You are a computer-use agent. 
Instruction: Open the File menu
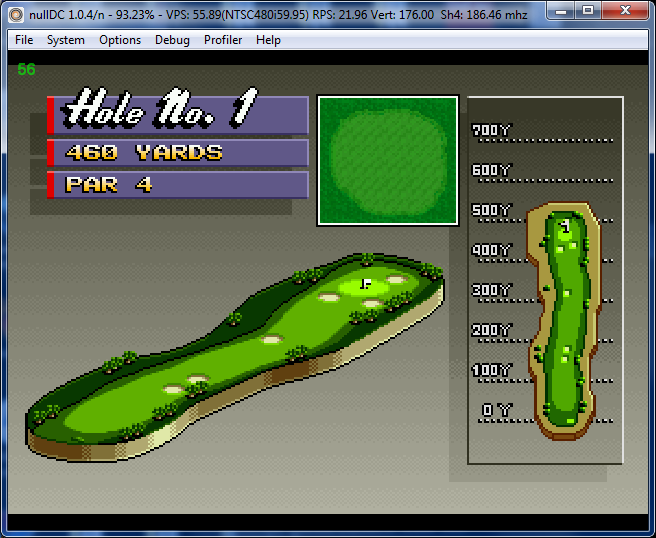point(24,40)
